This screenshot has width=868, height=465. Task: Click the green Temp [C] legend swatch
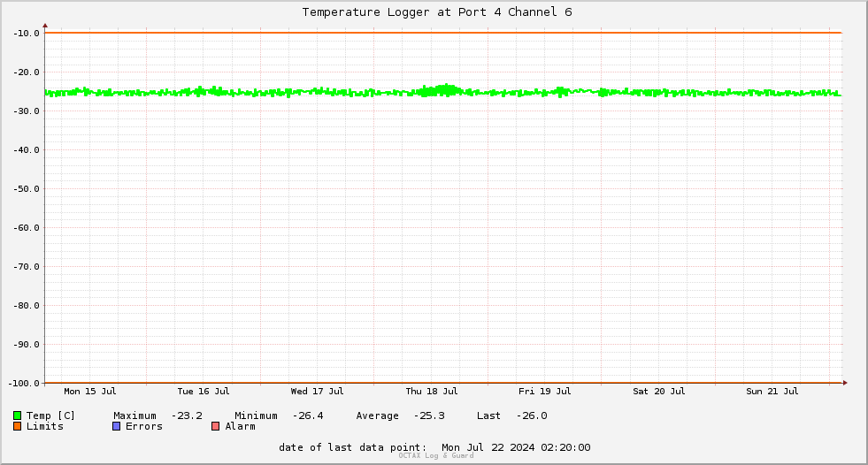click(17, 415)
